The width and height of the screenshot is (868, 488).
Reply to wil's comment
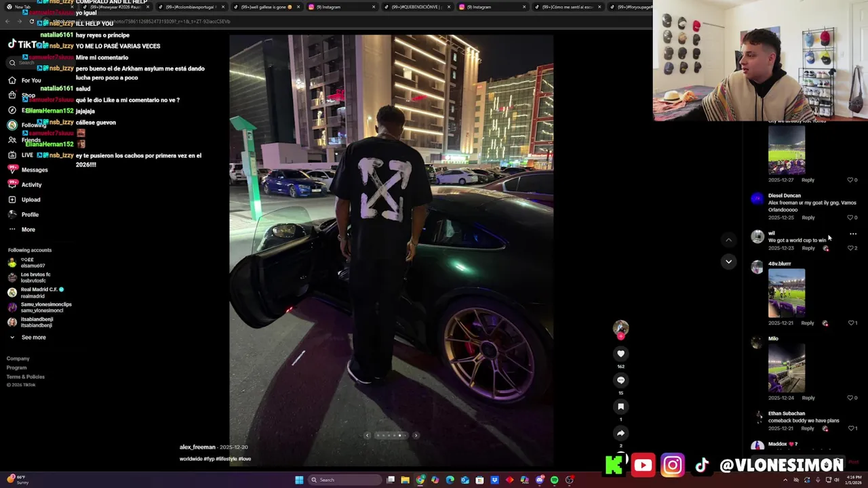tap(808, 248)
